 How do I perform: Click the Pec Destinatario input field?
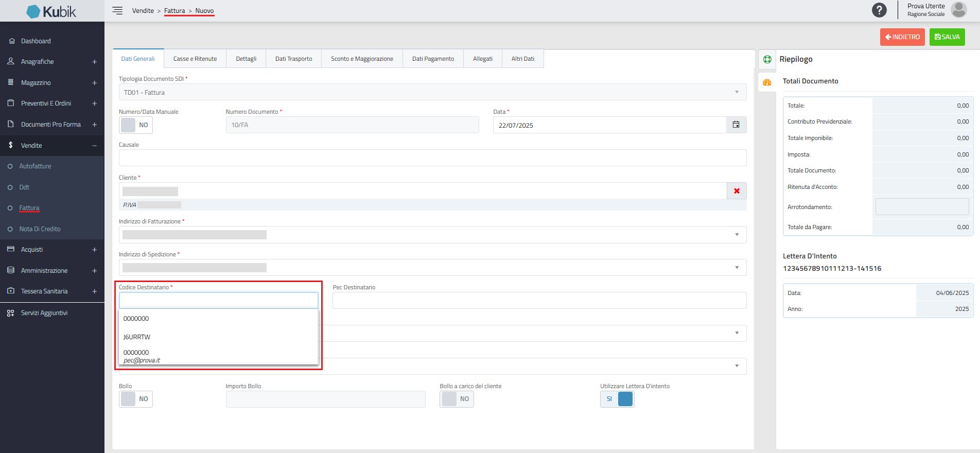(539, 301)
